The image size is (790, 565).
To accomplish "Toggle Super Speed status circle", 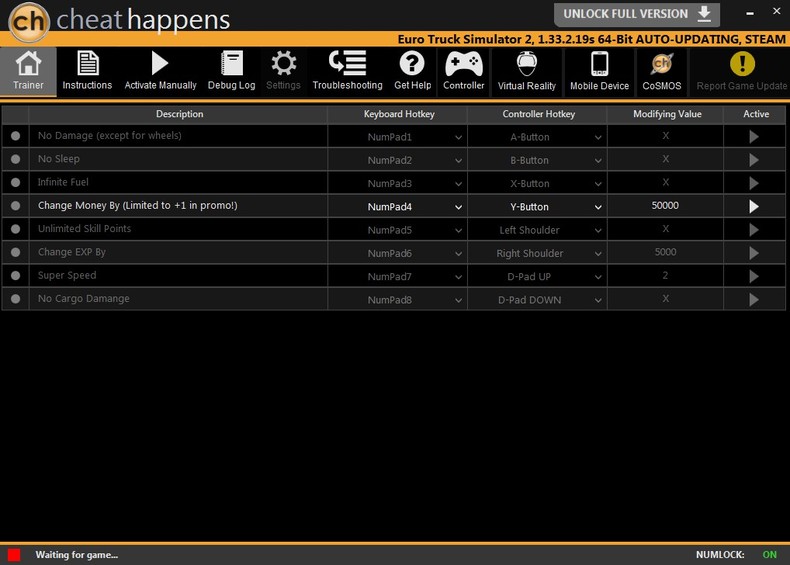I will (x=16, y=276).
